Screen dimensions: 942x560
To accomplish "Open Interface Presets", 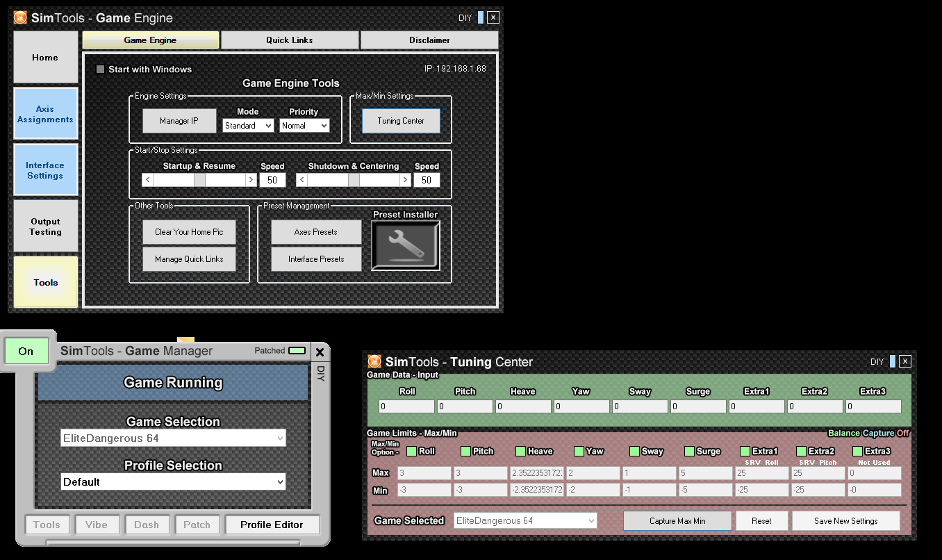I will tap(316, 259).
